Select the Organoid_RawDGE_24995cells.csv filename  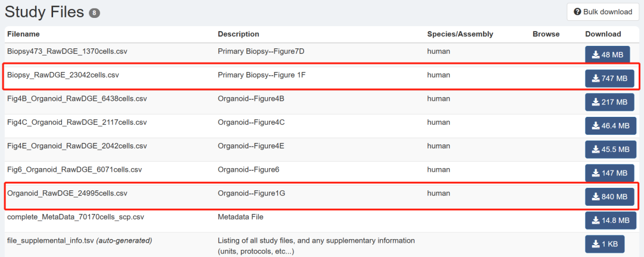[67, 193]
